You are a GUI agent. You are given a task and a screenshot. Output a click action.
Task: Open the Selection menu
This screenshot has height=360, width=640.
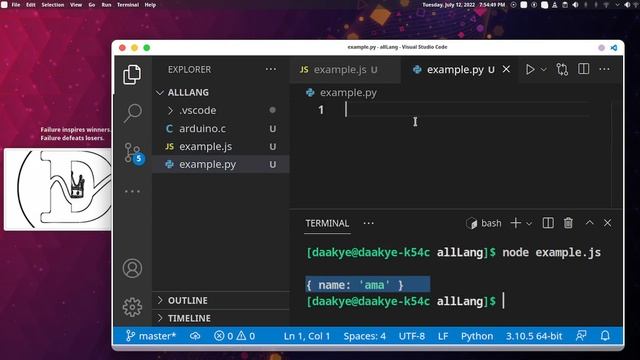53,5
